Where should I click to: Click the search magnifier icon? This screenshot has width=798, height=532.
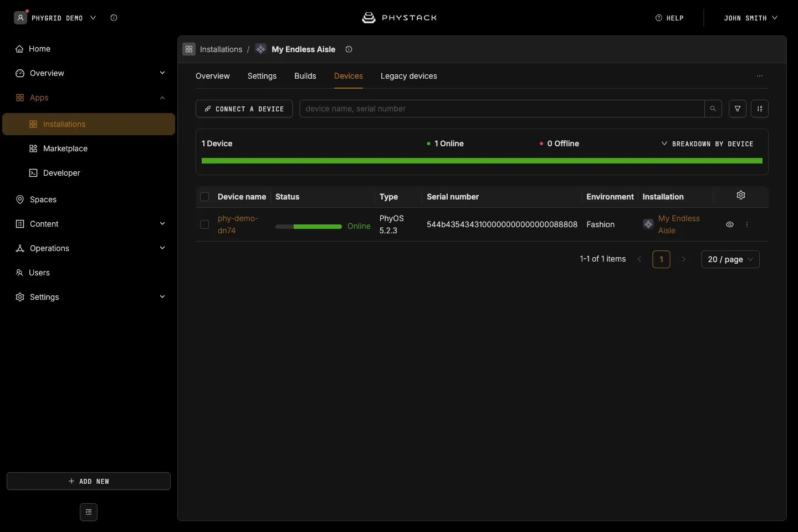click(713, 109)
